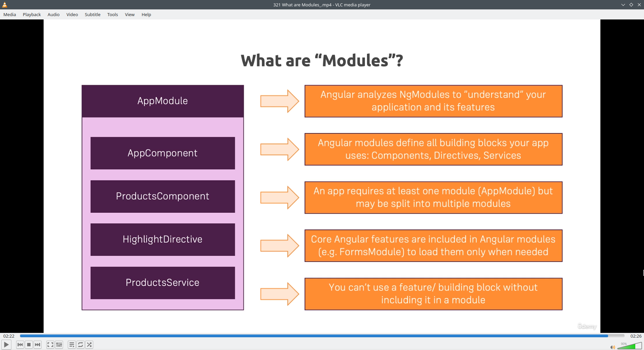This screenshot has width=644, height=350.
Task: Open the Subtitle menu
Action: pyautogui.click(x=93, y=14)
